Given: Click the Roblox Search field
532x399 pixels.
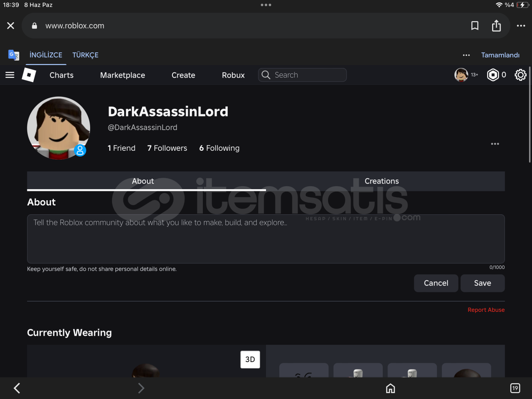Looking at the screenshot, I should (302, 75).
